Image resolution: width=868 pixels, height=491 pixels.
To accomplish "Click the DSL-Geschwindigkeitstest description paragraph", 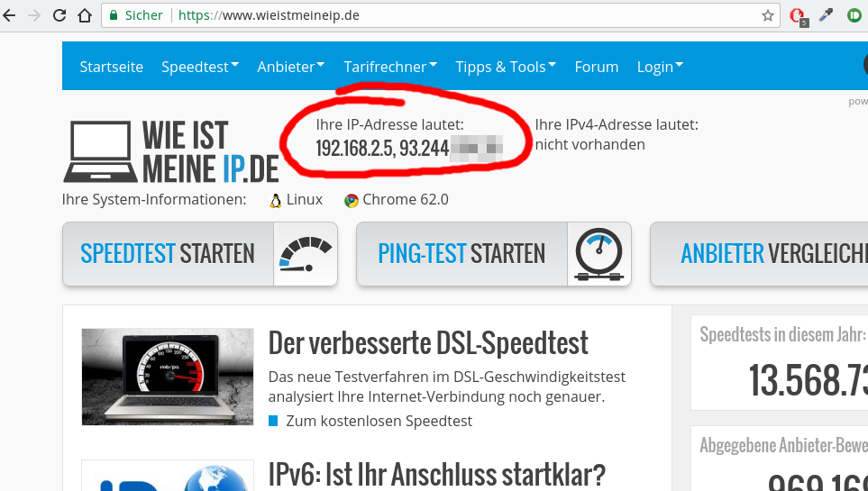I will 447,386.
